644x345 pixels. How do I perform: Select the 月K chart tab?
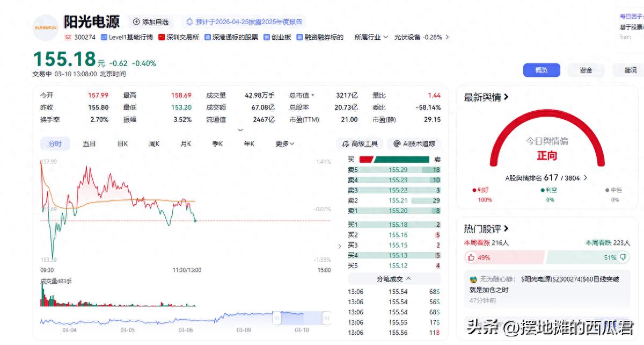pyautogui.click(x=185, y=143)
